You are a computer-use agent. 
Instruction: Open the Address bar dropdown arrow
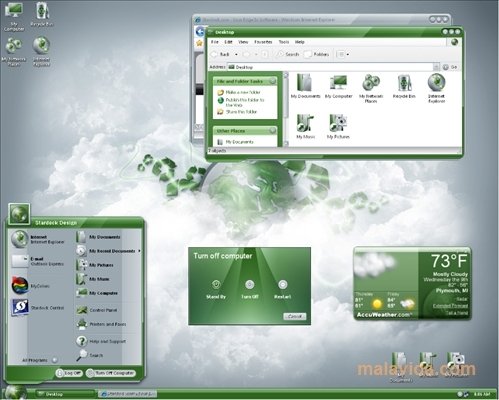click(436, 67)
